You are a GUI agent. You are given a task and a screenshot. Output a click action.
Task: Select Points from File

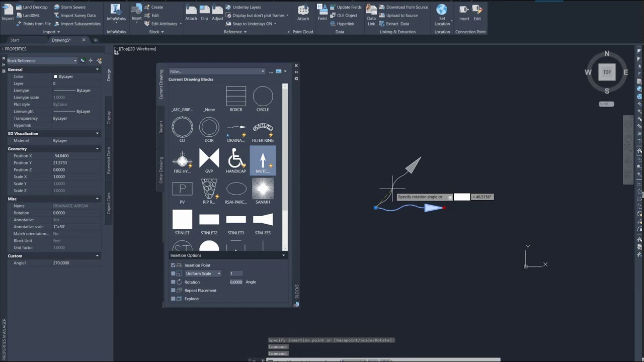point(33,24)
